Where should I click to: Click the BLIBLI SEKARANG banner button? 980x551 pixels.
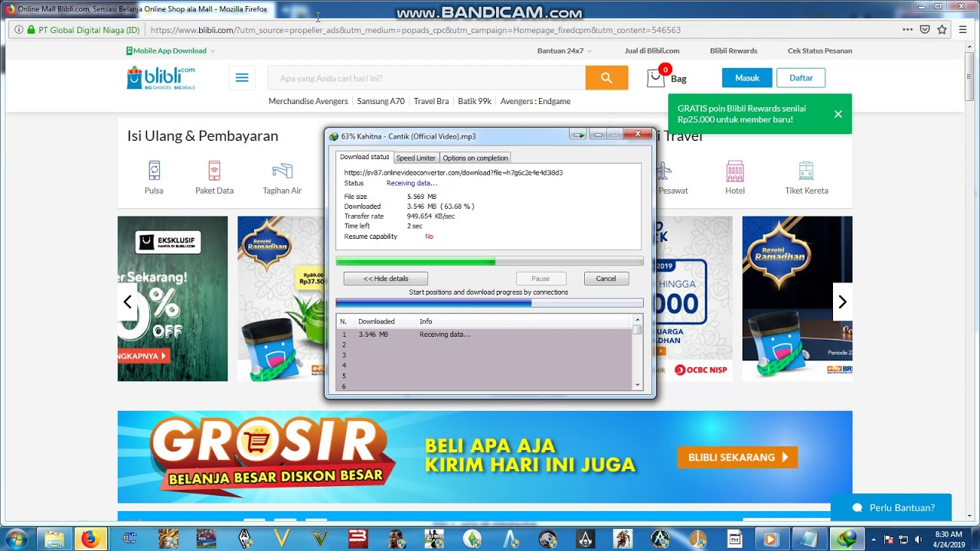[x=737, y=458]
